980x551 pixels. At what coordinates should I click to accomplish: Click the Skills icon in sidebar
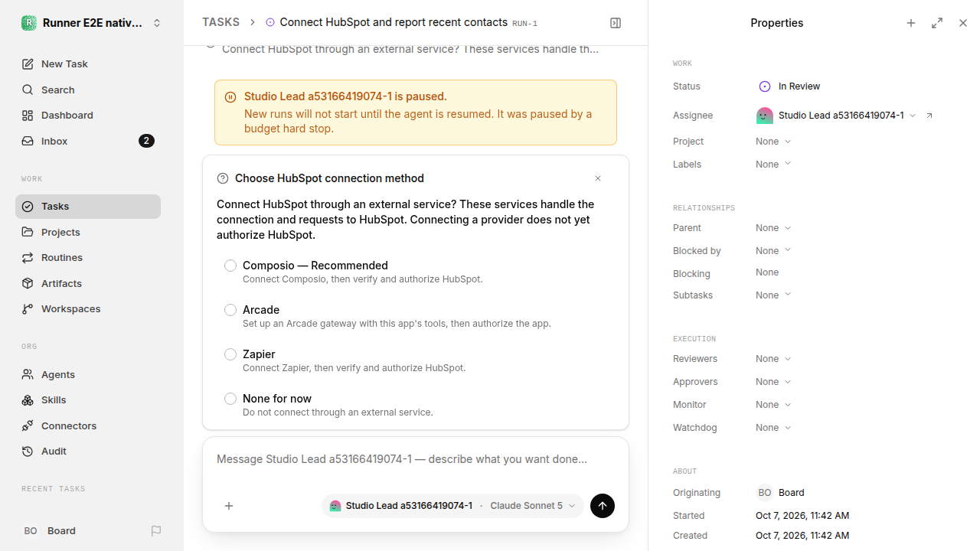click(x=28, y=400)
